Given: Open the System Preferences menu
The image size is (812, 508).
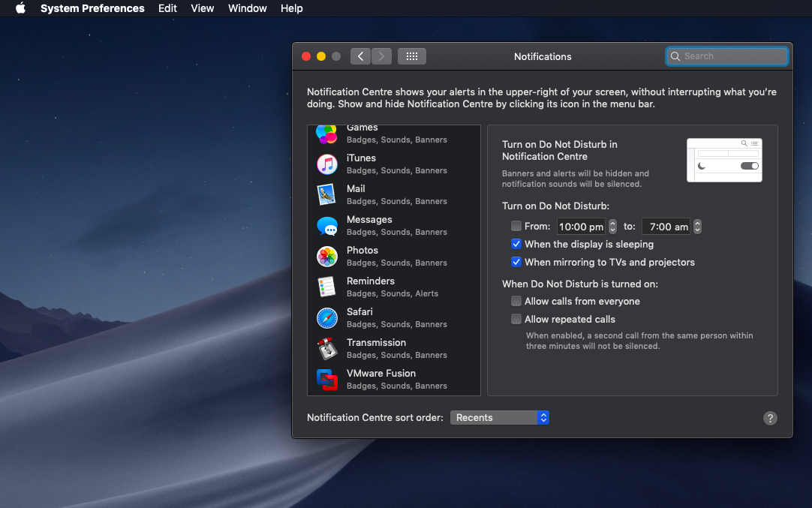Looking at the screenshot, I should tap(92, 8).
